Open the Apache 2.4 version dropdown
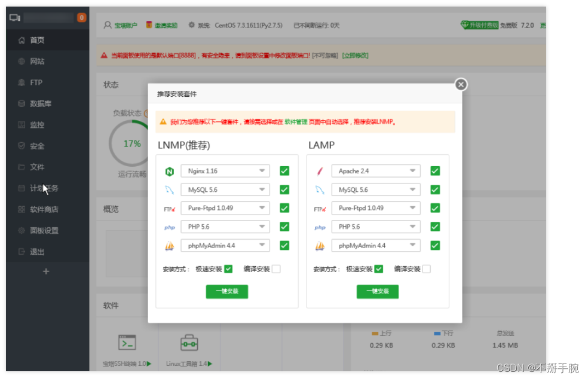The height and width of the screenshot is (379, 588). click(376, 171)
